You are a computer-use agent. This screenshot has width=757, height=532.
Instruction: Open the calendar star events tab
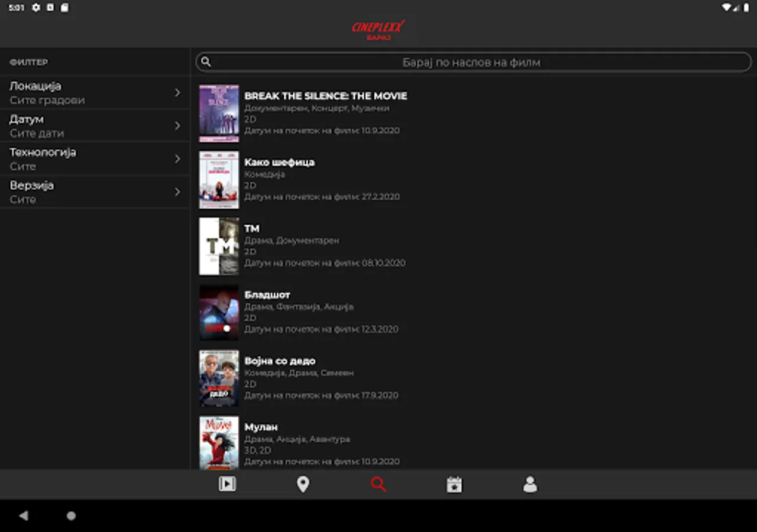click(x=454, y=484)
